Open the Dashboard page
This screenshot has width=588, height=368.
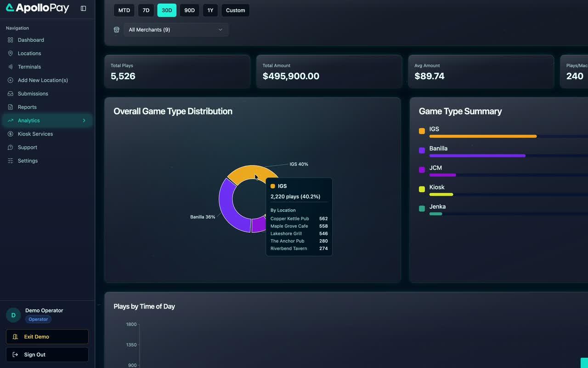[47, 40]
